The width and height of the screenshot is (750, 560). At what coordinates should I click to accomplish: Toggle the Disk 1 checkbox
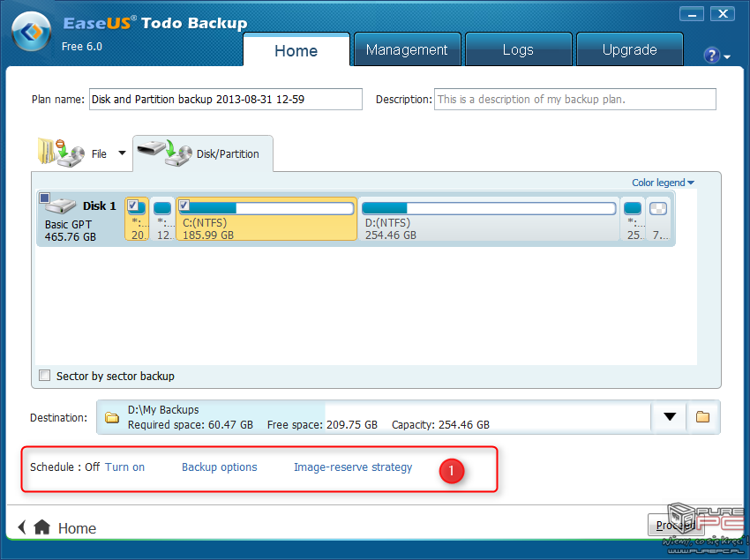[x=45, y=198]
